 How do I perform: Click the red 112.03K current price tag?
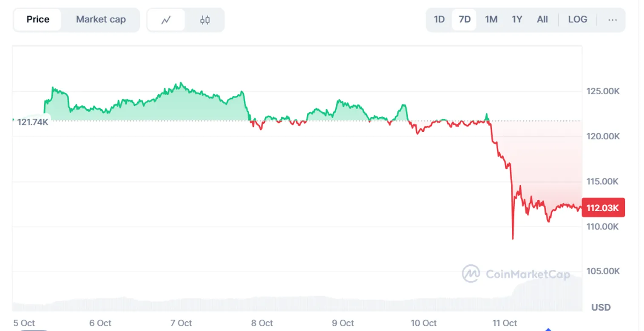pyautogui.click(x=603, y=208)
